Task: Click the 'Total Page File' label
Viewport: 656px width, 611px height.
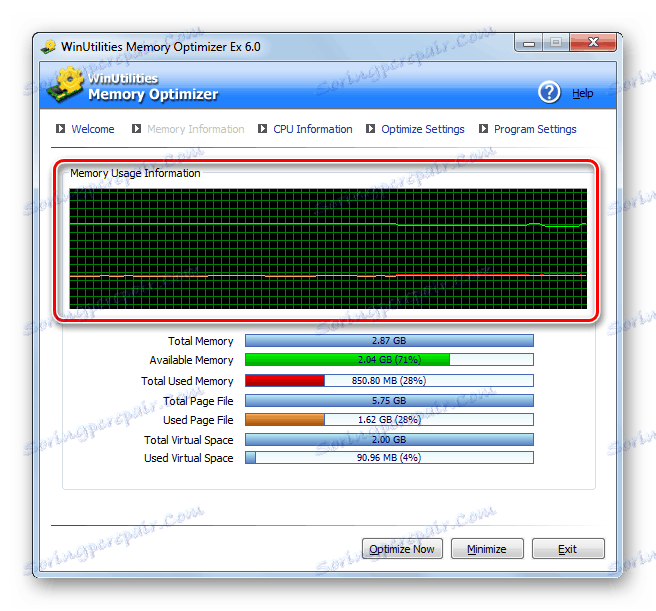Action: [x=198, y=401]
